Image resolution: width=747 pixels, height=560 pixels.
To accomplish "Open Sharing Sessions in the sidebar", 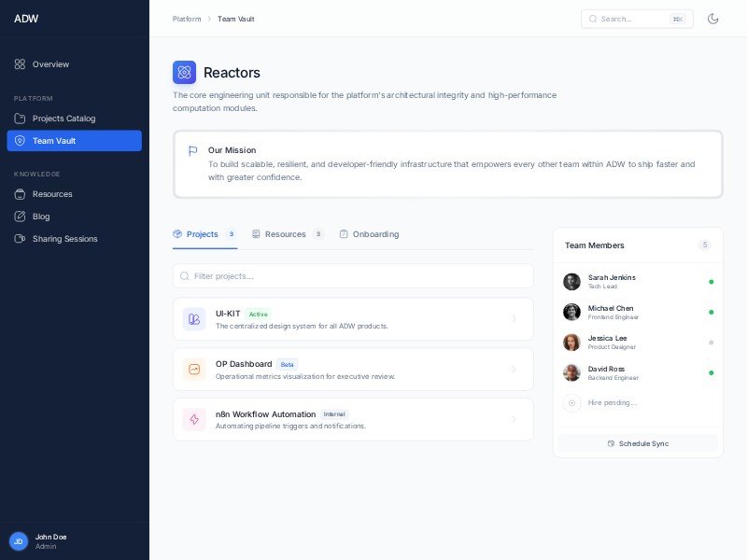I will point(64,239).
